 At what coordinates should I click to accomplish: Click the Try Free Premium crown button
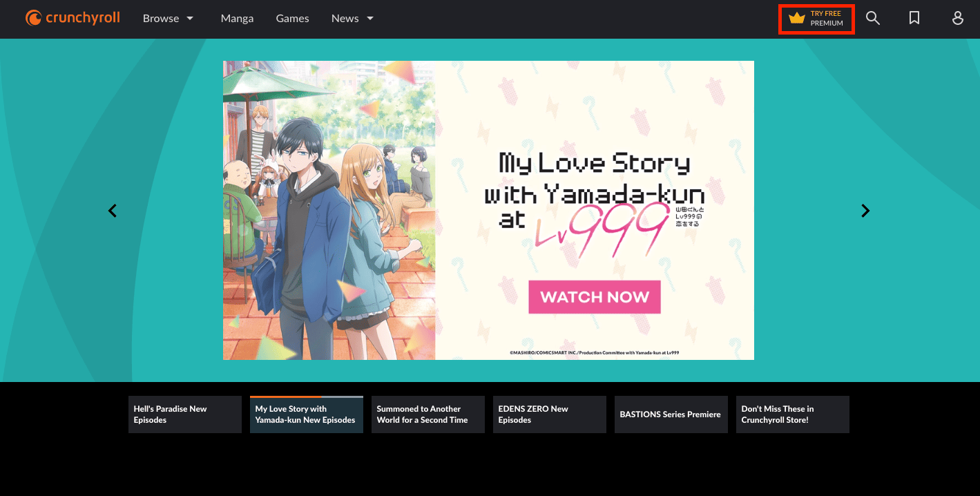click(x=816, y=19)
